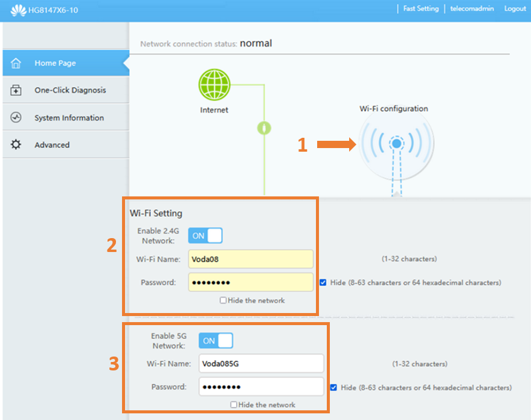Viewport: 531px width, 420px height.
Task: Toggle the Enable 5G Network switch
Action: tap(216, 341)
